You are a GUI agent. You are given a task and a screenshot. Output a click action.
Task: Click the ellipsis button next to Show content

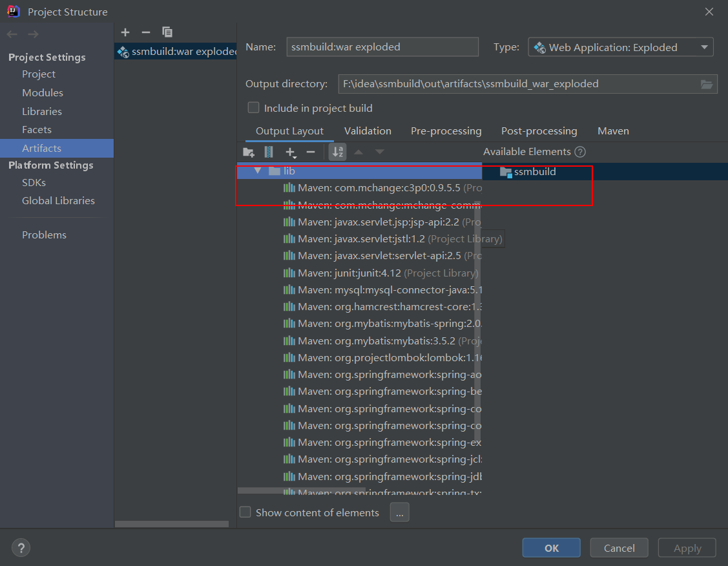click(x=400, y=512)
